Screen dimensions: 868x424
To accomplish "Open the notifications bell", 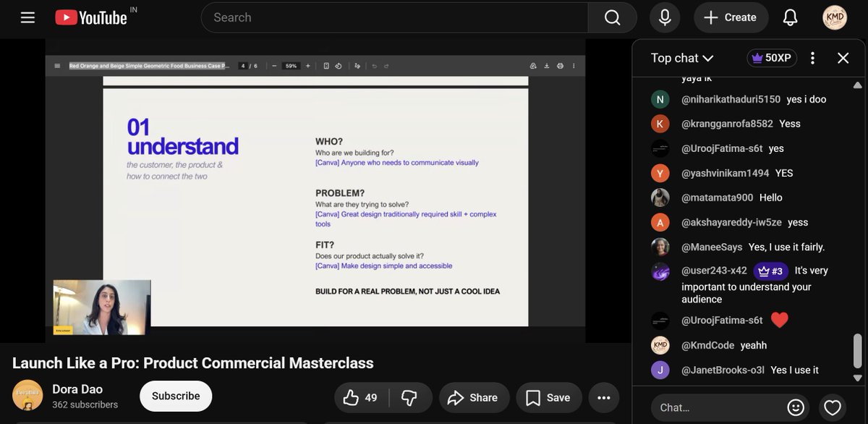I will click(x=791, y=17).
